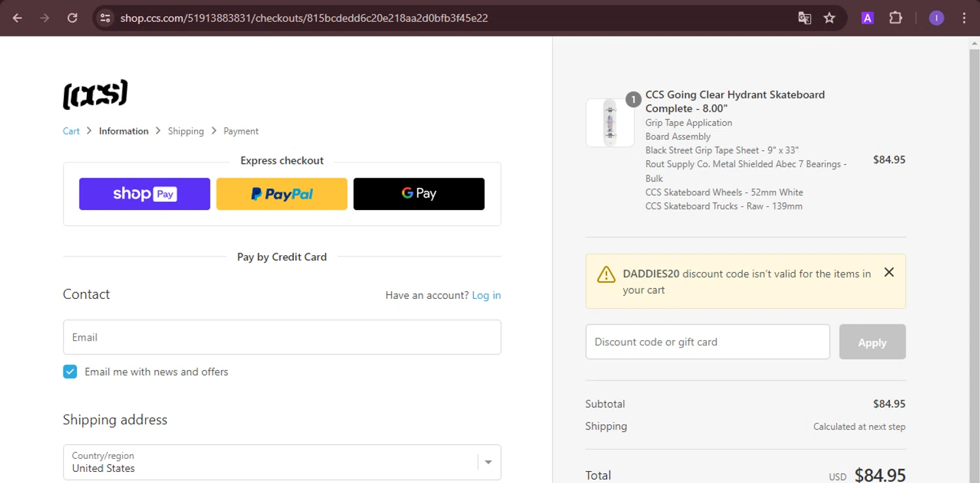The height and width of the screenshot is (483, 980).
Task: Select the Payment breadcrumb step
Action: click(241, 131)
